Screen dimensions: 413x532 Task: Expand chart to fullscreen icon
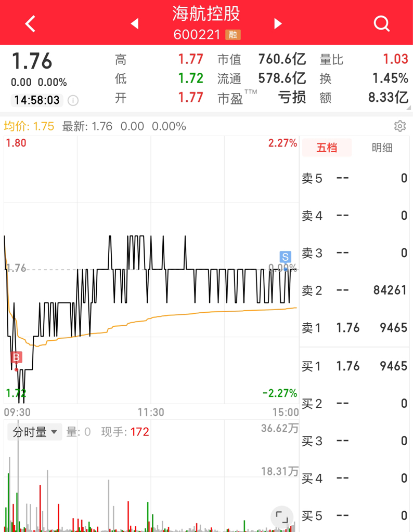pyautogui.click(x=281, y=517)
